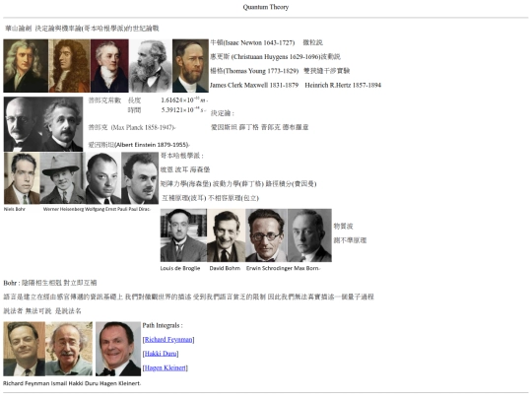532x399 pixels.
Task: Click the Albert Einstein photo
Action: tap(63, 124)
